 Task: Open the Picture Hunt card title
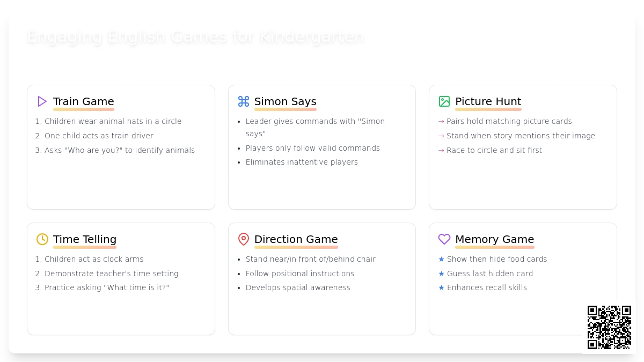[488, 101]
